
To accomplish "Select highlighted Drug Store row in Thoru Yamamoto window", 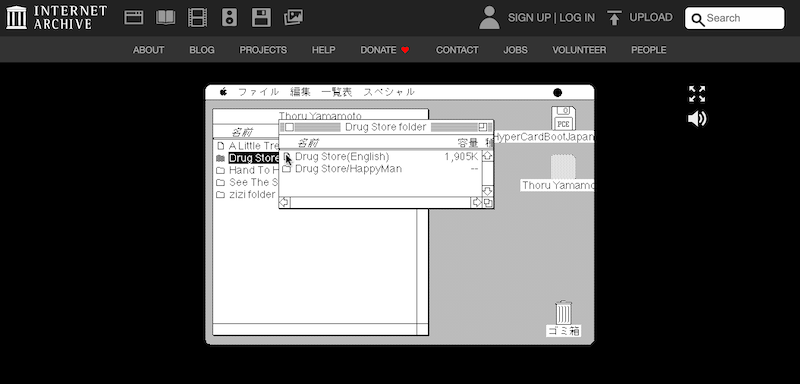I will click(x=254, y=158).
